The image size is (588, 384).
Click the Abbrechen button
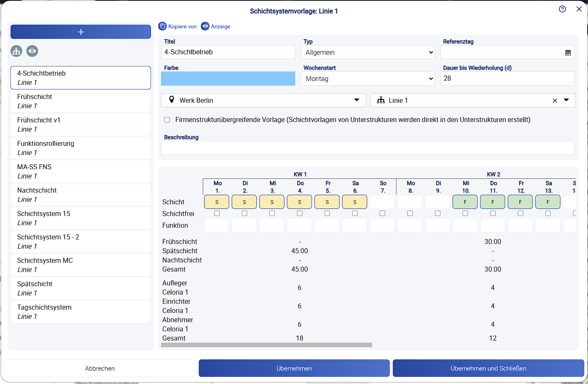pos(100,368)
